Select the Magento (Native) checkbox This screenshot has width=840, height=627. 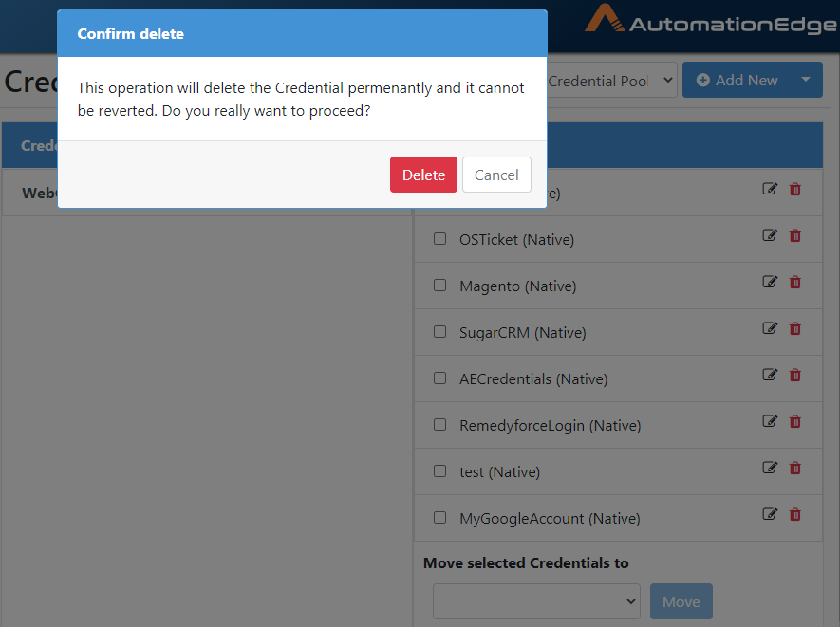tap(439, 285)
